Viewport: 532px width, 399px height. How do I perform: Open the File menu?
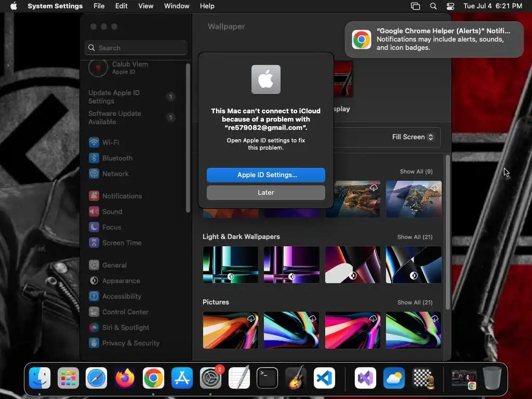(99, 6)
